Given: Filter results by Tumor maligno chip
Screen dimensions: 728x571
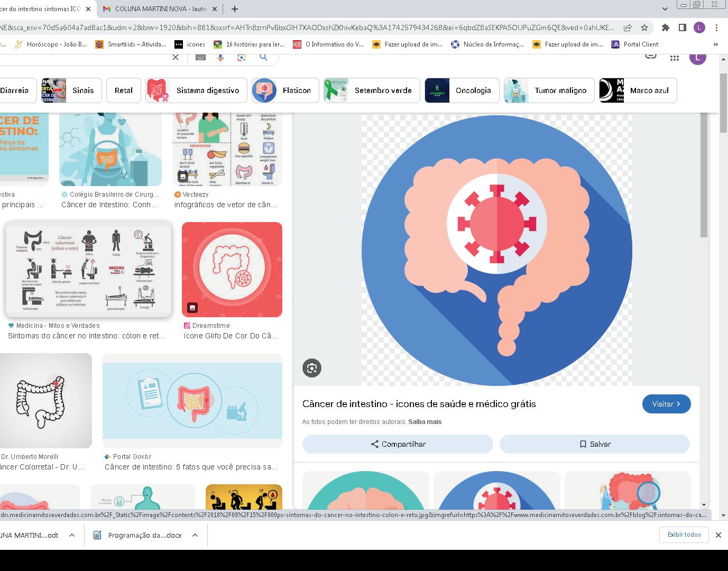Looking at the screenshot, I should (549, 90).
